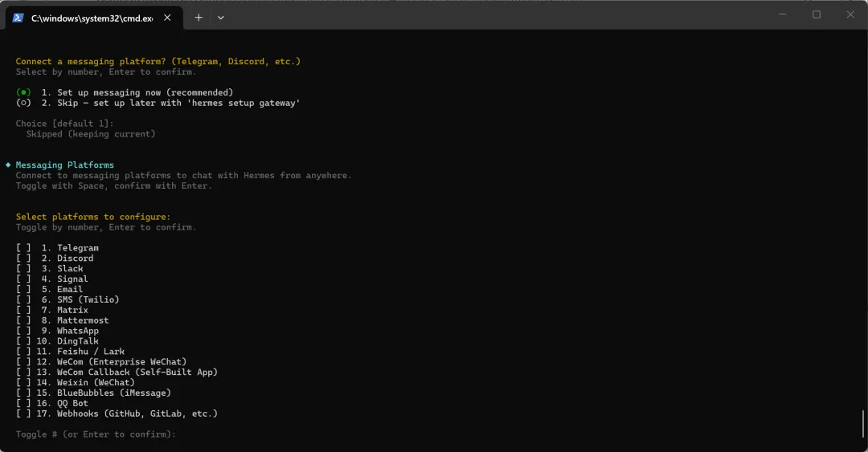Viewport: 868px width, 452px height.
Task: Minimize the terminal window
Action: tap(782, 14)
